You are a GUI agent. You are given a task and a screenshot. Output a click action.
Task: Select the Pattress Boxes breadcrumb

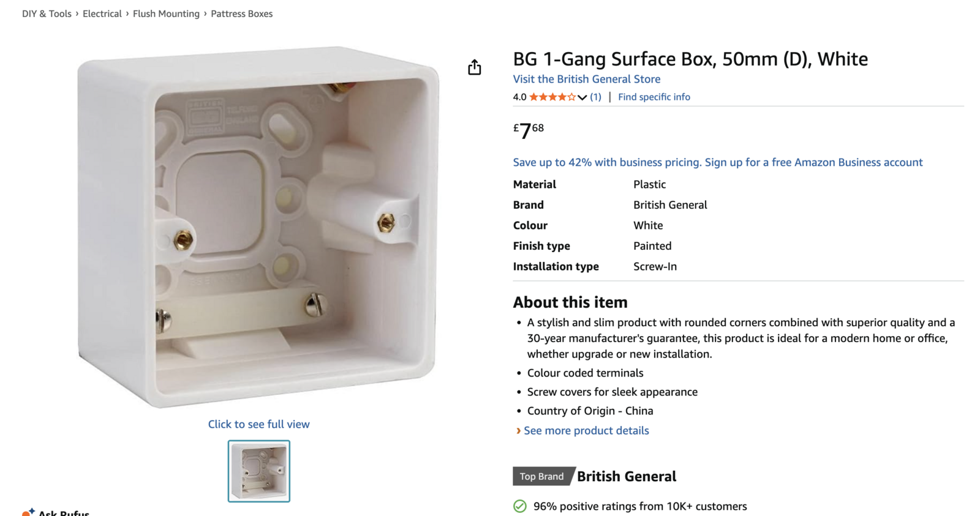[x=241, y=13]
